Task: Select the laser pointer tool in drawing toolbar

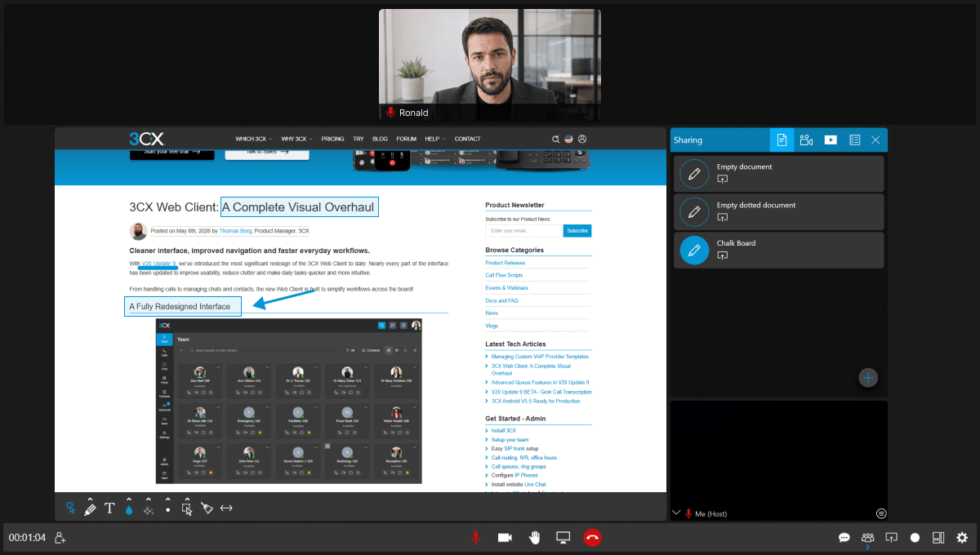Action: 71,508
